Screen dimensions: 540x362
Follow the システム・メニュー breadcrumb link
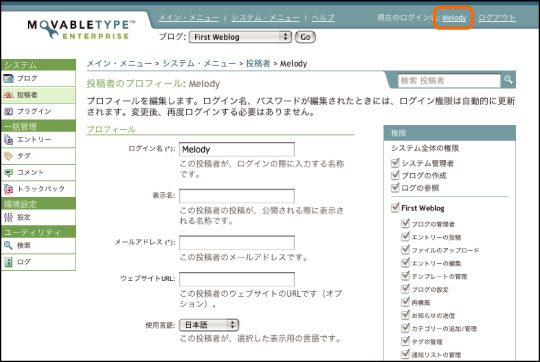pyautogui.click(x=199, y=63)
